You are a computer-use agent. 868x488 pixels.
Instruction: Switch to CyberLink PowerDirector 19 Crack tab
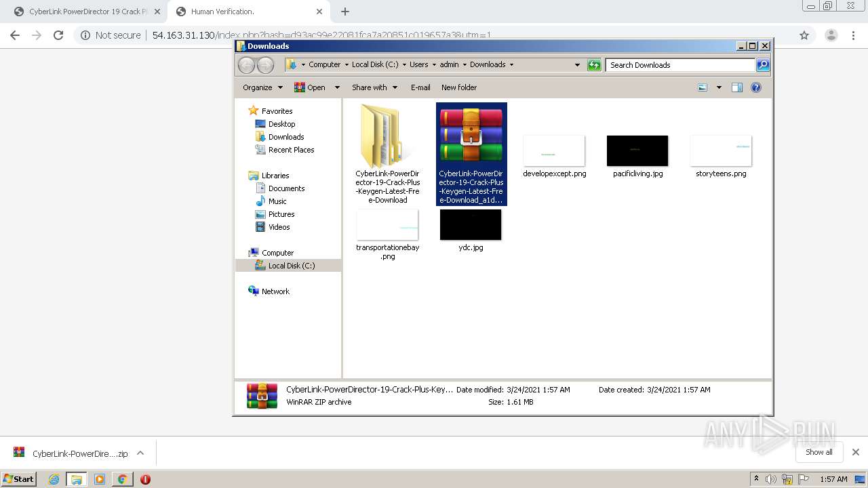tap(87, 12)
